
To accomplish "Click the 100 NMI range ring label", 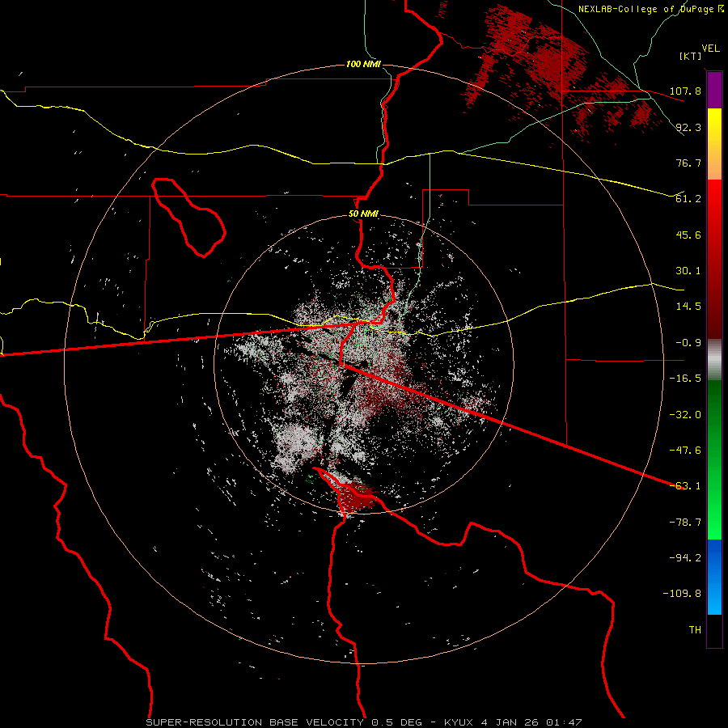I will [363, 64].
